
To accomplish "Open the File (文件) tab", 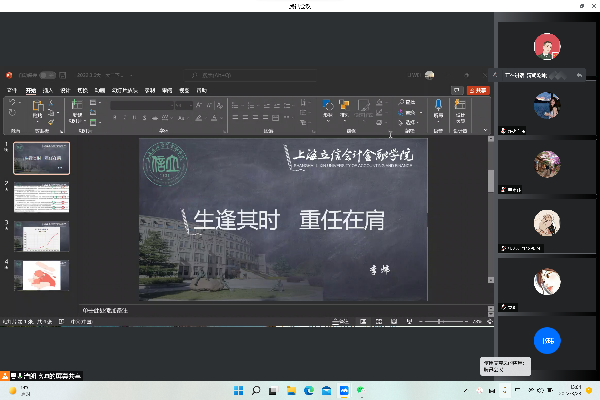I will pyautogui.click(x=12, y=90).
